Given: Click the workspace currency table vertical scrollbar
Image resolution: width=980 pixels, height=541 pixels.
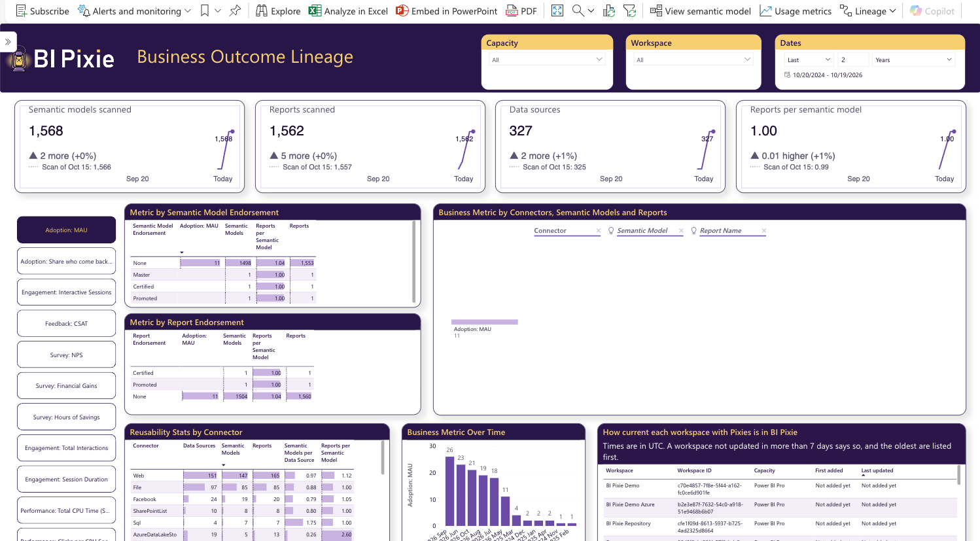Looking at the screenshot, I should pos(959,475).
